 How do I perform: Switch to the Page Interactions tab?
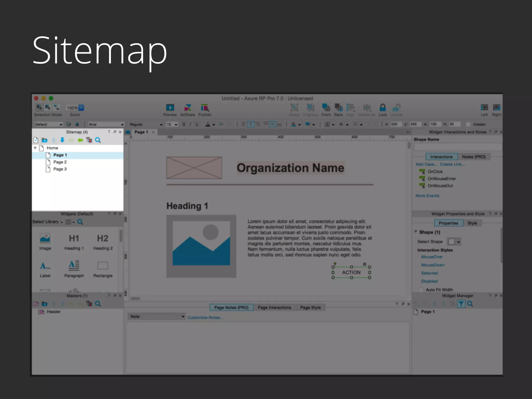(x=274, y=308)
